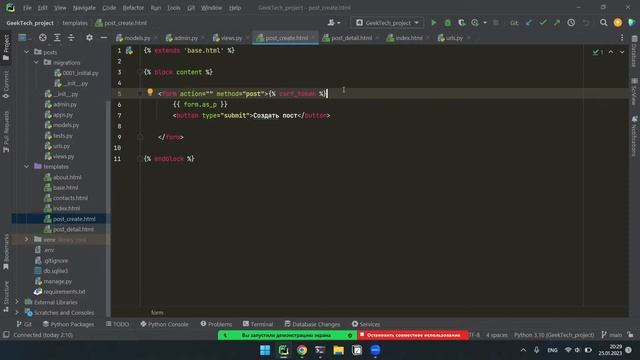The width and height of the screenshot is (640, 360).
Task: Go to next highlighted problem arrow
Action: click(622, 52)
